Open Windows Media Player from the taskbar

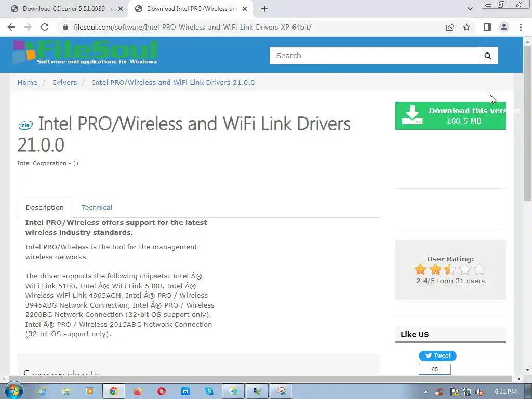(x=90, y=391)
